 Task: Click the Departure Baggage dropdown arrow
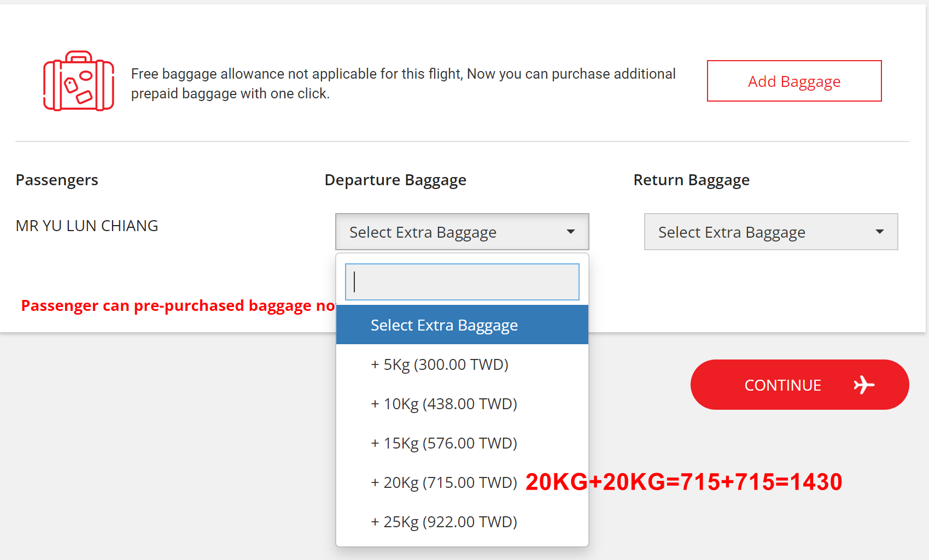point(570,232)
